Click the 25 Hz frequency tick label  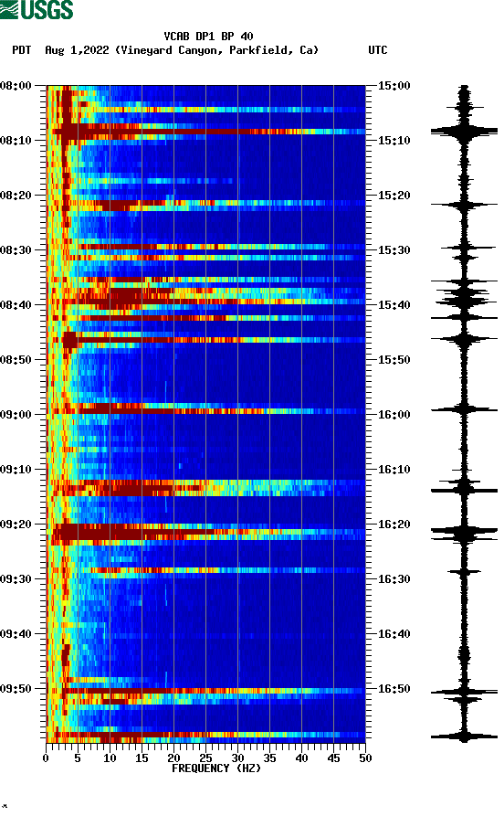tap(205, 758)
